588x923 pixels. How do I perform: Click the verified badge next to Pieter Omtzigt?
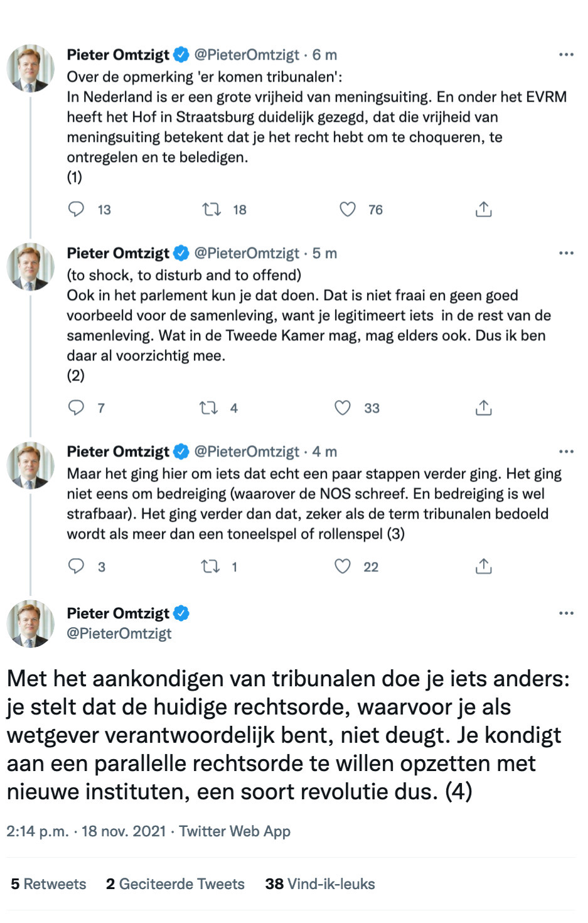pyautogui.click(x=181, y=54)
